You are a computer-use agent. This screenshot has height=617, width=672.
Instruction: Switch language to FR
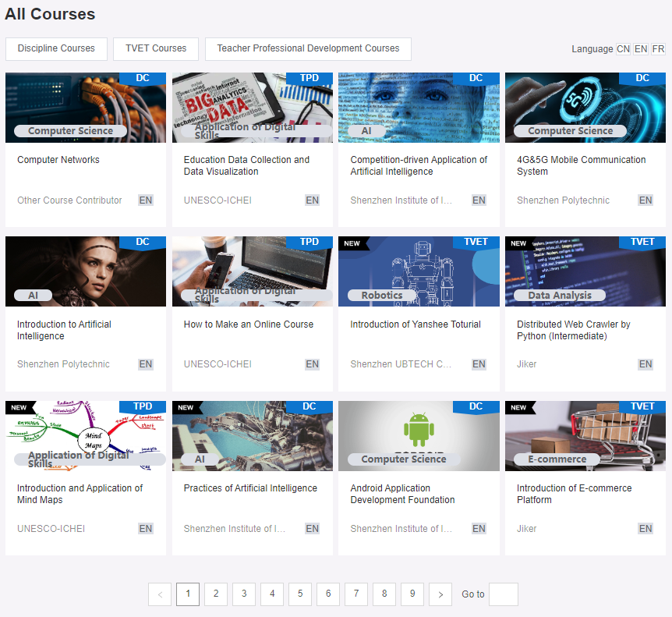659,48
